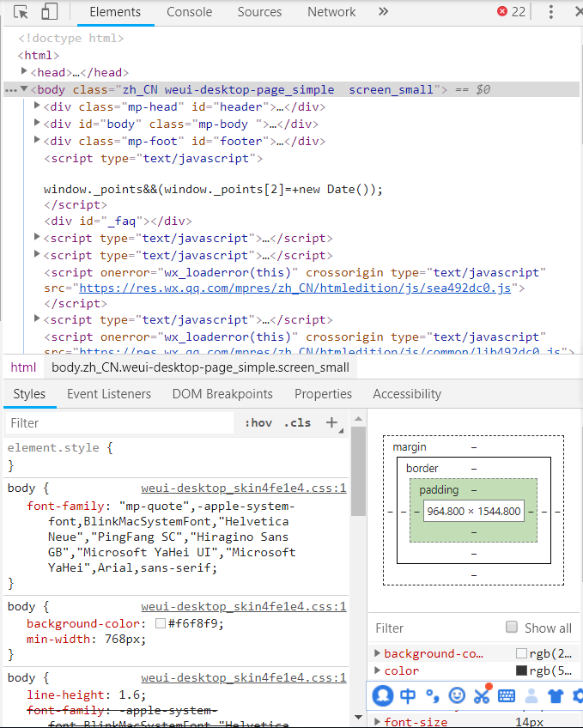Image resolution: width=583 pixels, height=728 pixels.
Task: Click the Styles pane scrollbar thumb
Action: 358,470
